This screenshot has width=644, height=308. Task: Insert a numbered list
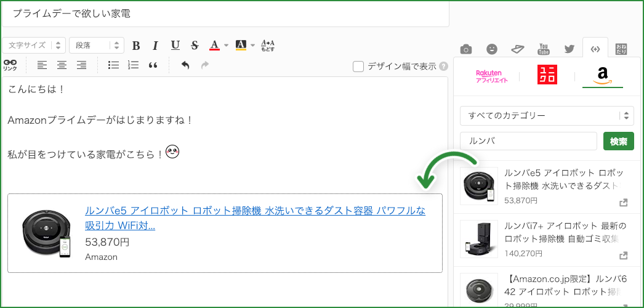tap(133, 65)
